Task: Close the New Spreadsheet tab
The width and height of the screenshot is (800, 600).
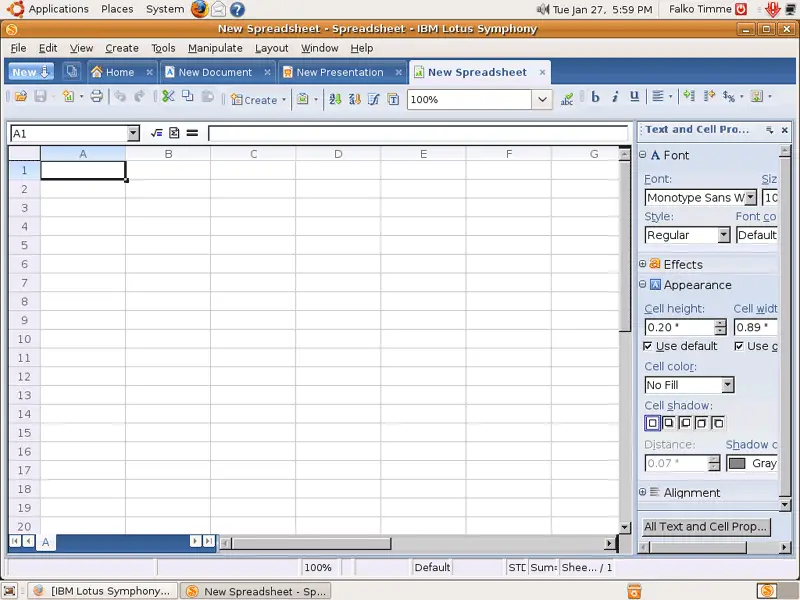Action: [542, 72]
